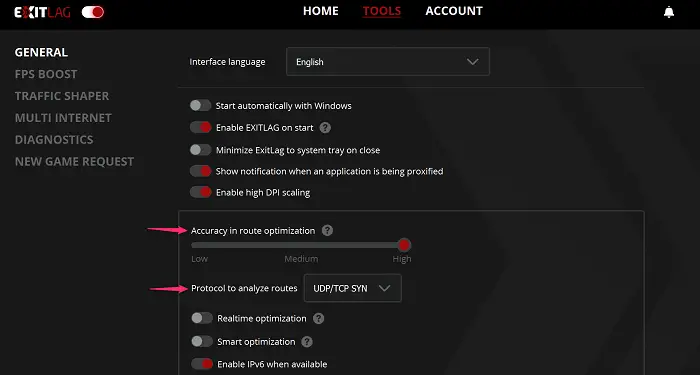Click the ExitLag logo

[42, 12]
